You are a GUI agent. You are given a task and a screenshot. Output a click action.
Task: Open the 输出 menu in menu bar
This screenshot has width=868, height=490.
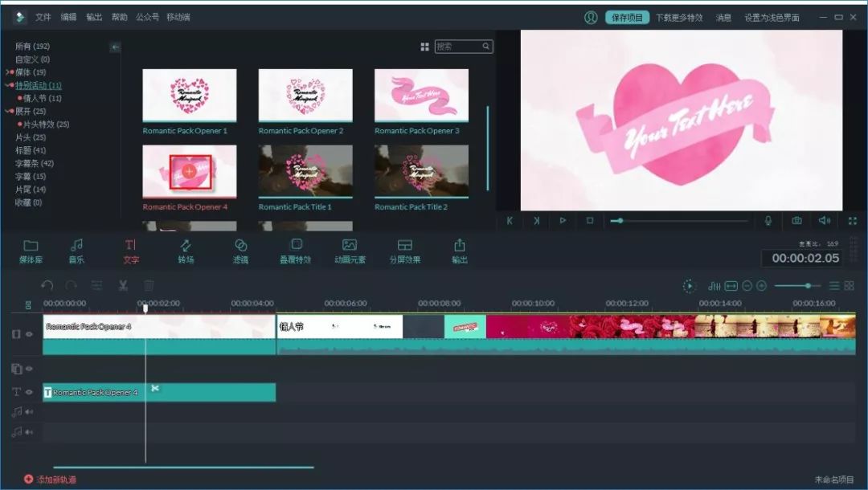point(94,17)
